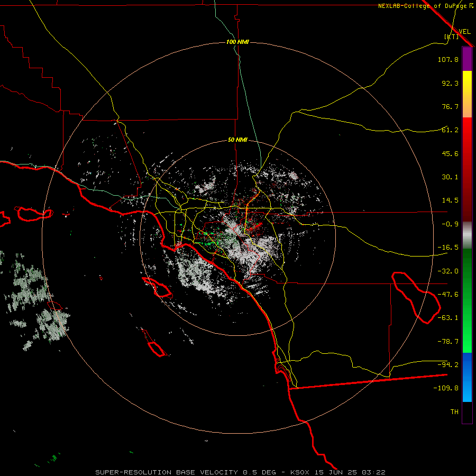
Task: Click the 61.2 legend value
Action: pyautogui.click(x=450, y=130)
